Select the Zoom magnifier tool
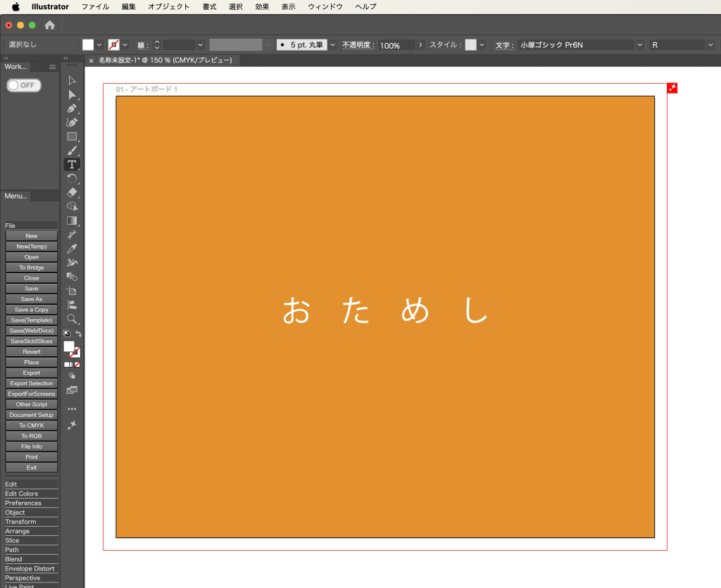This screenshot has height=588, width=721. [72, 319]
